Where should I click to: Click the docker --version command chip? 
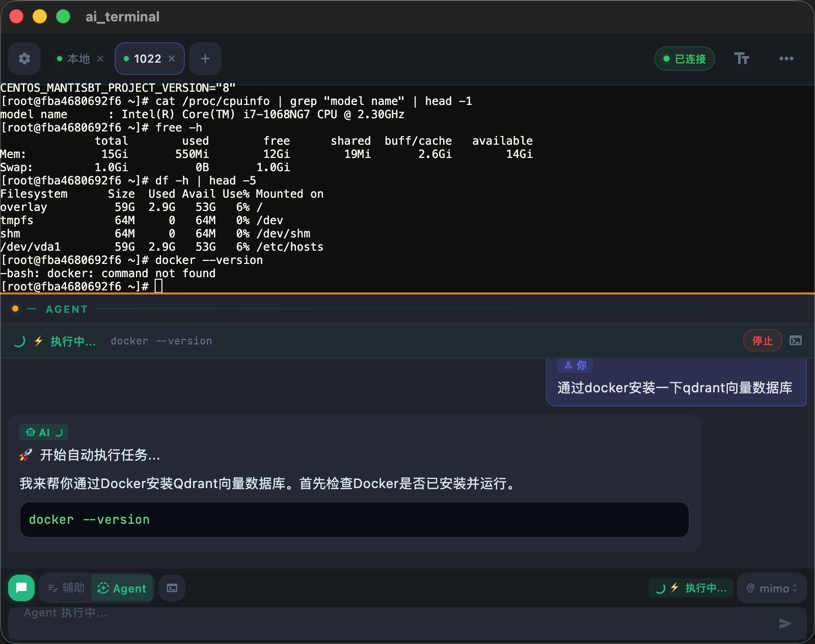[161, 341]
